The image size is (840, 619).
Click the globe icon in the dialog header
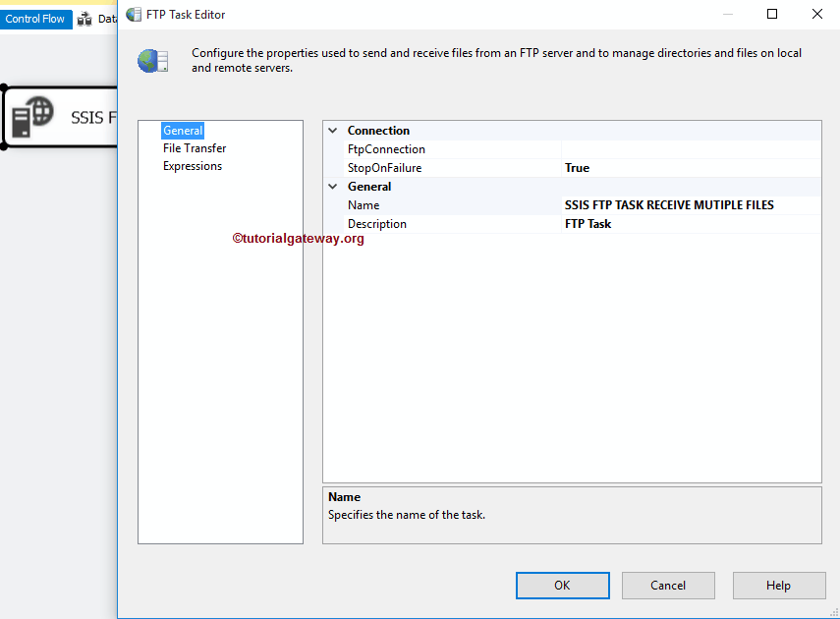point(152,60)
